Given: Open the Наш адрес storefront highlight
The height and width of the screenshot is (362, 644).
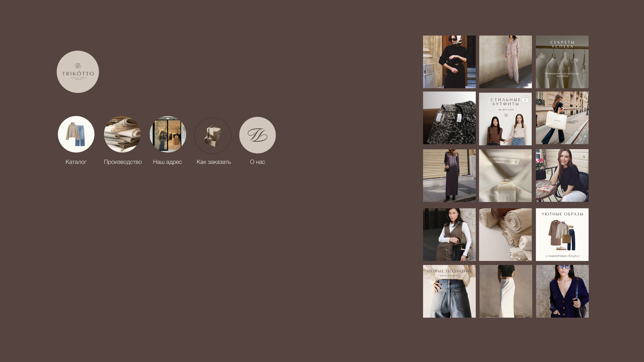Looking at the screenshot, I should [168, 134].
